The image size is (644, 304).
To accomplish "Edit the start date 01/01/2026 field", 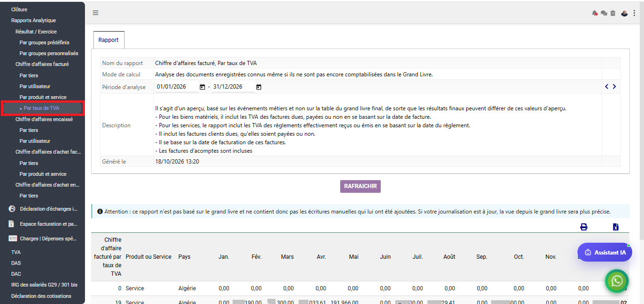I will (177, 87).
